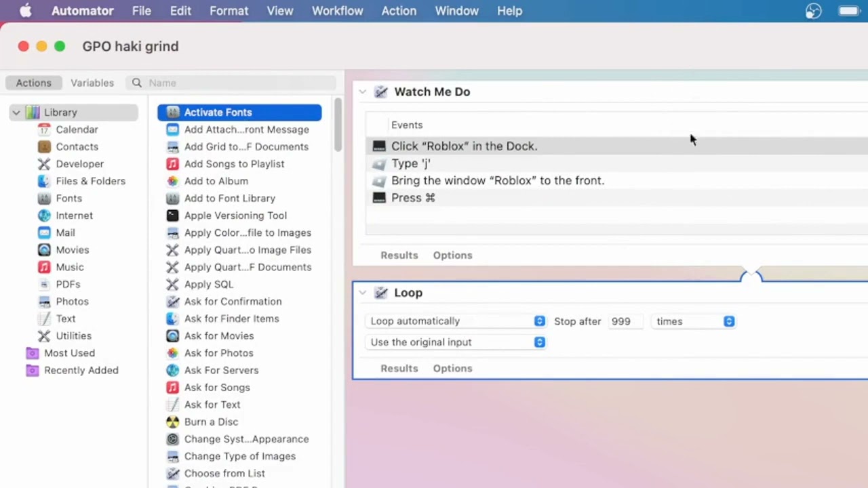868x488 pixels.
Task: Select the Library icon
Action: pyautogui.click(x=32, y=113)
